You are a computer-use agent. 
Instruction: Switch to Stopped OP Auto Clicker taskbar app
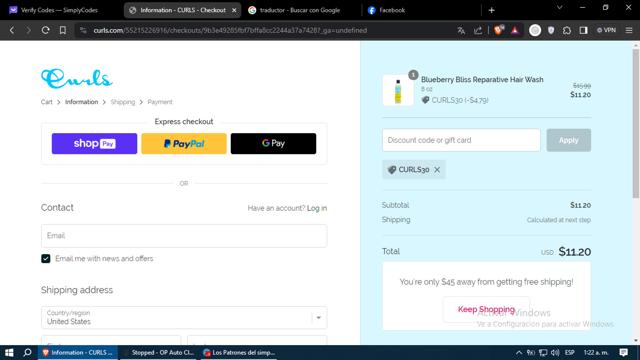click(158, 352)
